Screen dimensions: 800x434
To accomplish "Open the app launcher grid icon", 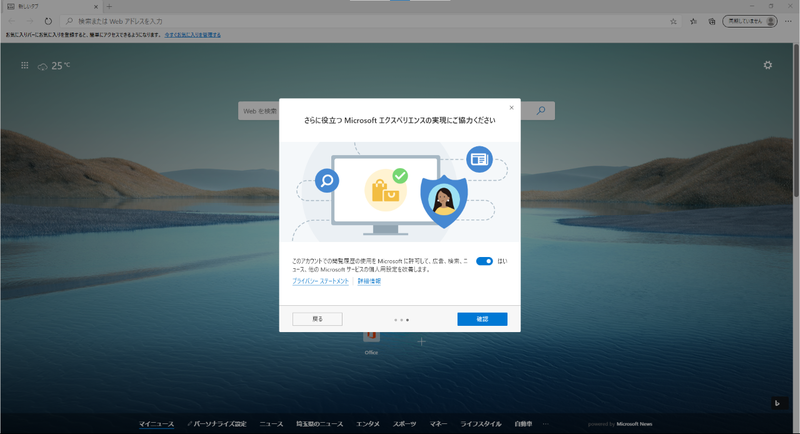I will (x=24, y=65).
